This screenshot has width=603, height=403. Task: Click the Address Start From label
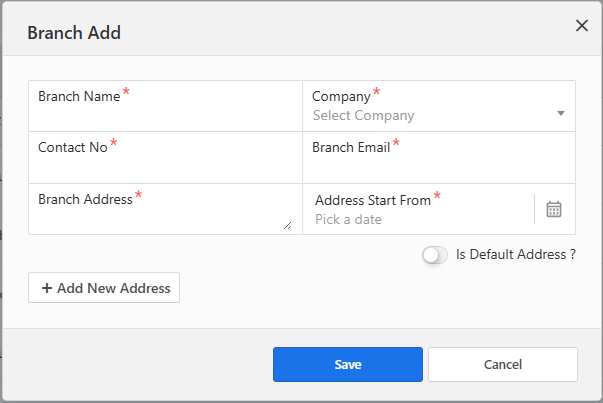pos(373,200)
